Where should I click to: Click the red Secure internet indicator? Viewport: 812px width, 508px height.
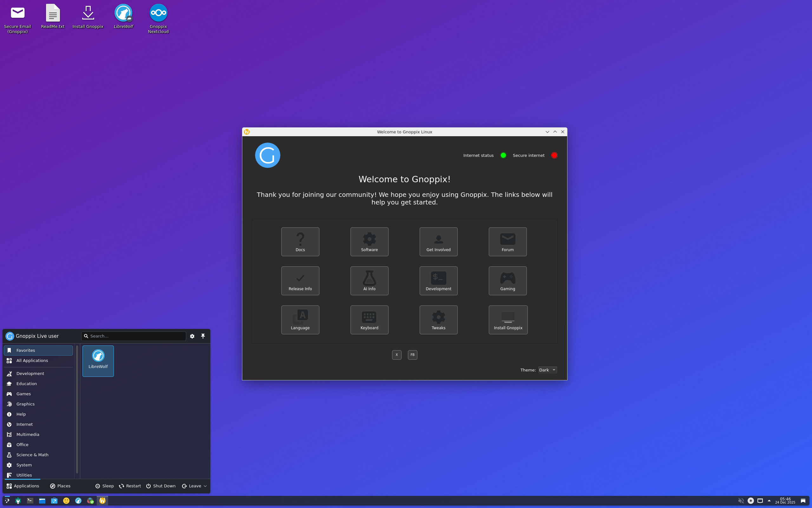[554, 155]
